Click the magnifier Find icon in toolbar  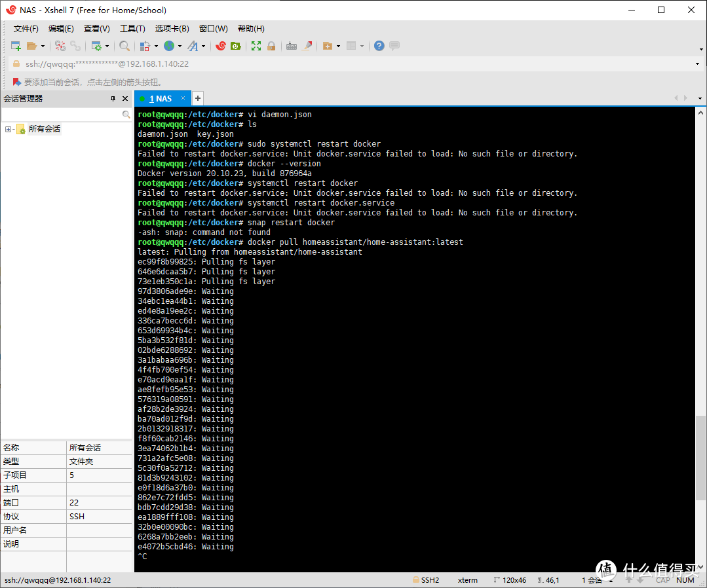tap(124, 46)
